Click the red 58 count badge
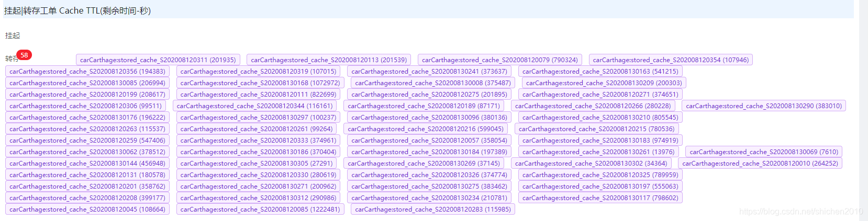868x221 pixels. coord(24,55)
